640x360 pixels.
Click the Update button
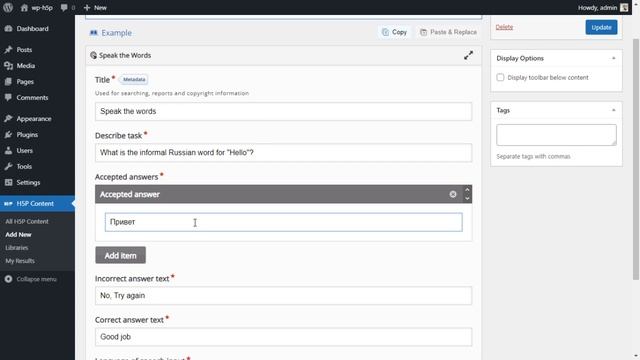(601, 27)
